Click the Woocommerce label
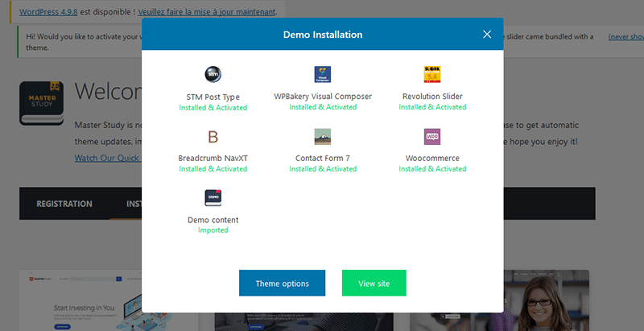Screen dimensions: 644x331 (x=432, y=158)
